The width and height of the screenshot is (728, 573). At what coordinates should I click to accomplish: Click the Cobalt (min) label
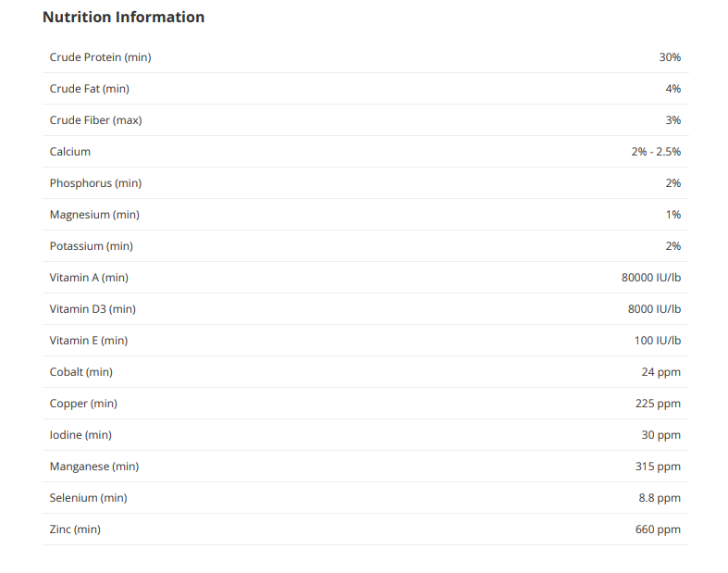coord(81,372)
